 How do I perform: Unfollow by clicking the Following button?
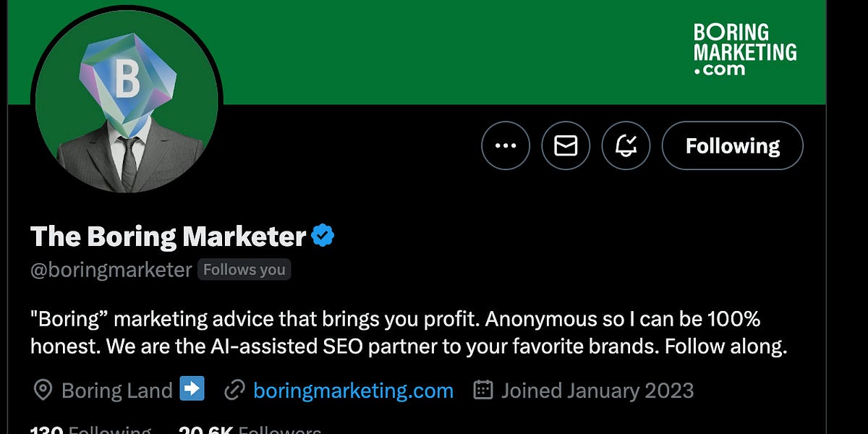(732, 145)
